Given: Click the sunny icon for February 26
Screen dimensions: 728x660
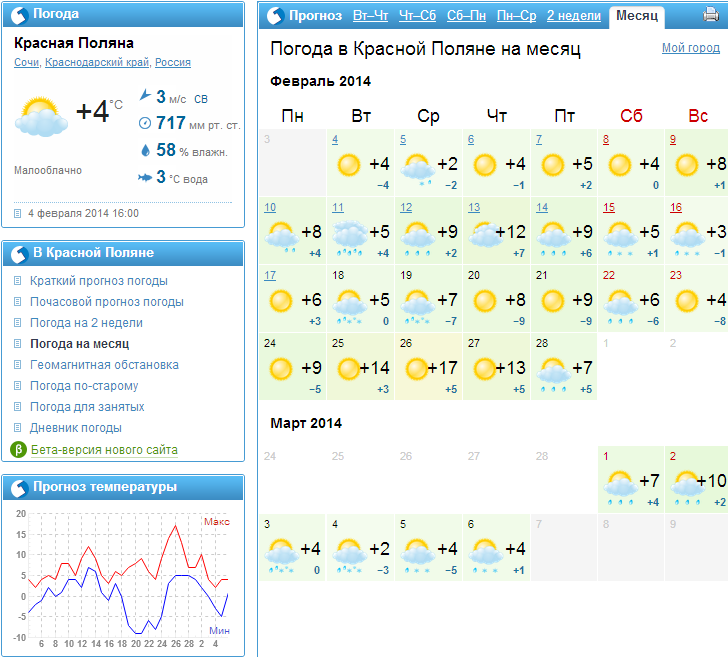Looking at the screenshot, I should [417, 369].
